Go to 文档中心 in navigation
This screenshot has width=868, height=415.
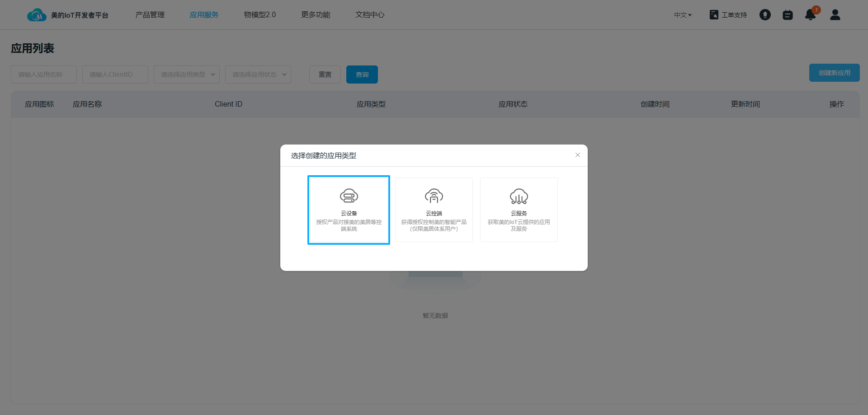click(370, 15)
